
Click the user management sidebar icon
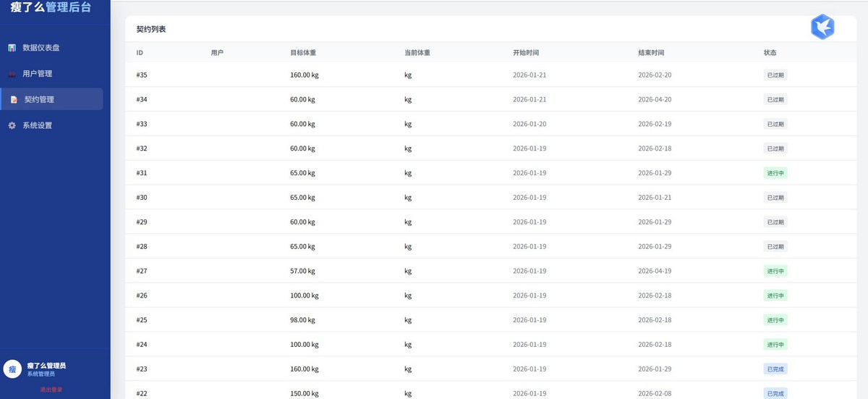(x=12, y=74)
